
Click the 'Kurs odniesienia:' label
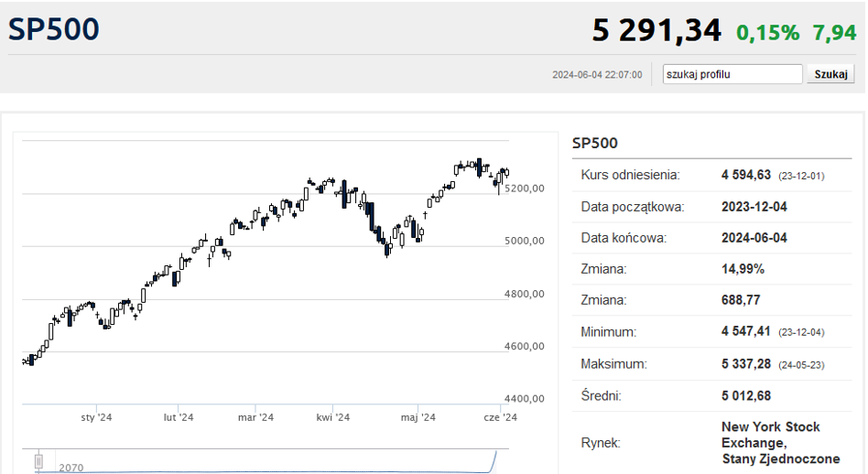point(630,176)
